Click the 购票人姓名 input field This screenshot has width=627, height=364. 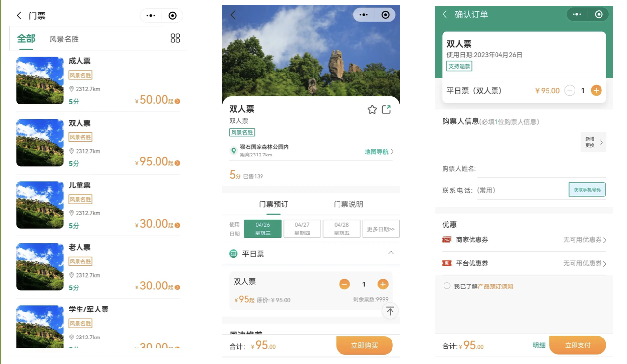click(540, 169)
